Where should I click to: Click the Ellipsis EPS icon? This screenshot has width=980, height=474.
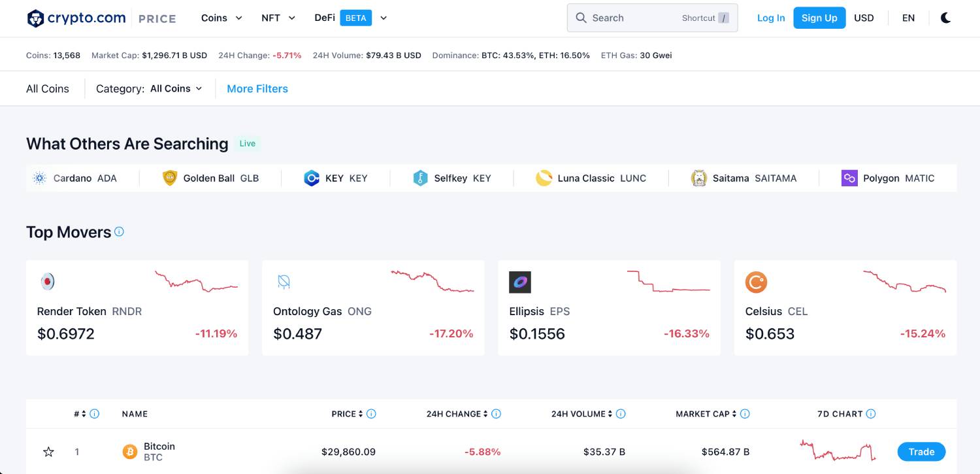tap(520, 282)
